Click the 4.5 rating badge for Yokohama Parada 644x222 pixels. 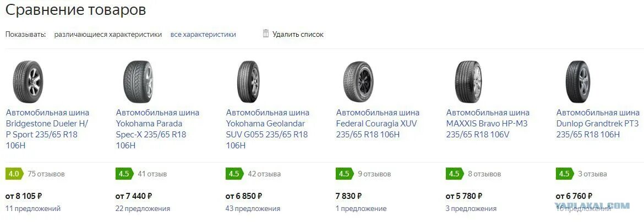(x=124, y=174)
